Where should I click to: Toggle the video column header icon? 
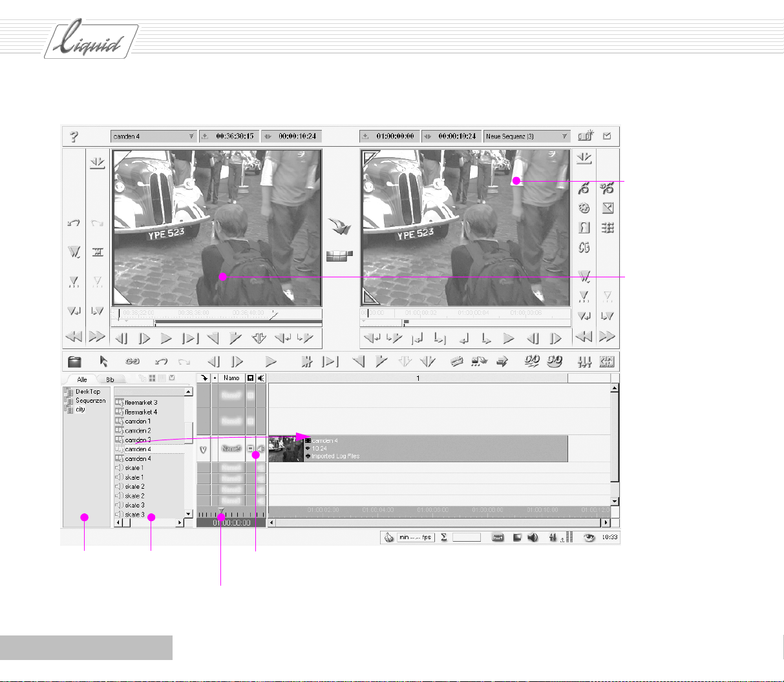coord(251,378)
